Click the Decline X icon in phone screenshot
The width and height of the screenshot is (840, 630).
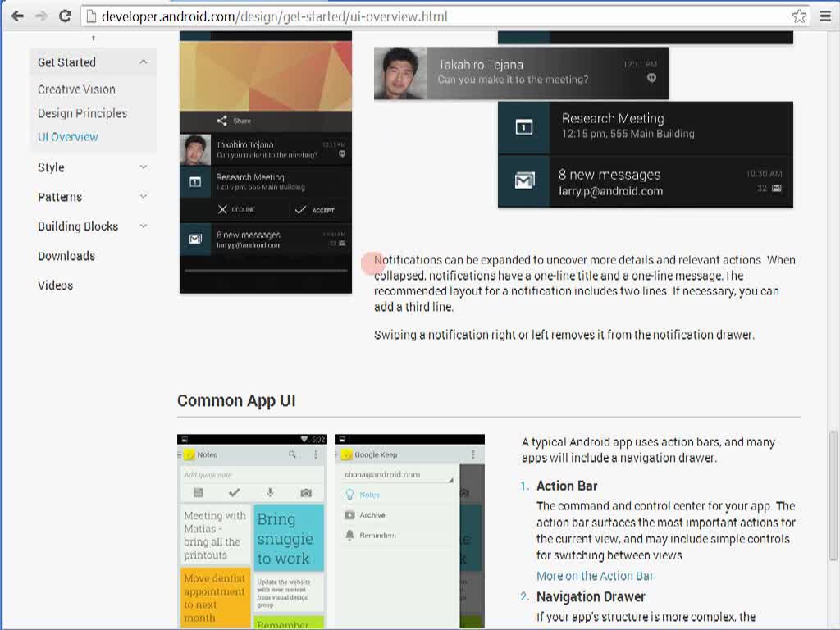[222, 209]
